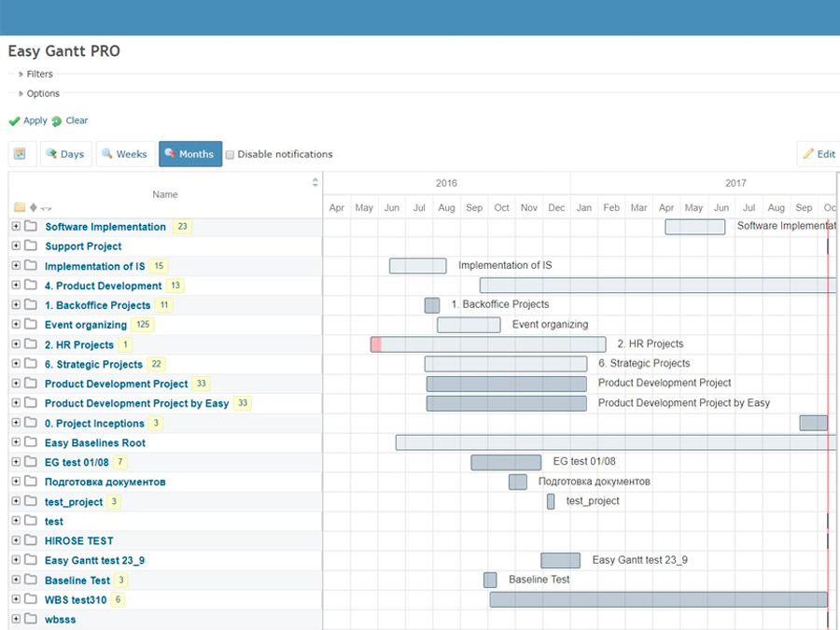Open the Easy Gantt test 23_9 link
The width and height of the screenshot is (840, 630).
click(94, 560)
